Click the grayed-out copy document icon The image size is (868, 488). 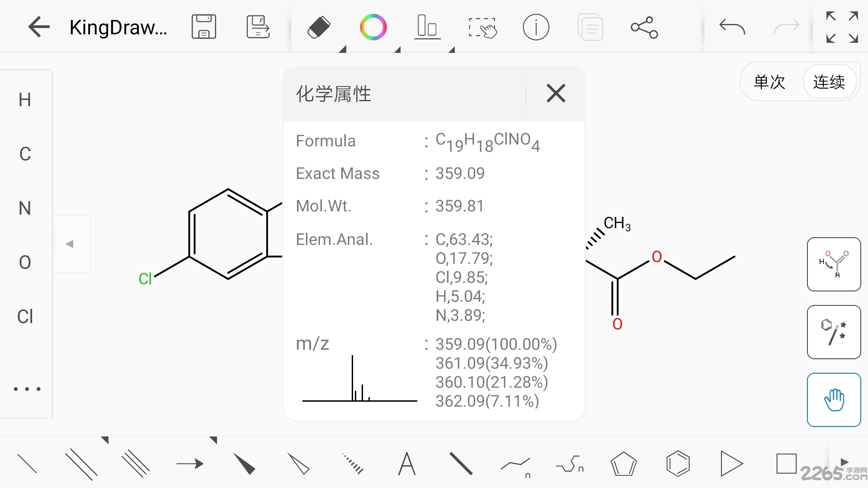[590, 27]
